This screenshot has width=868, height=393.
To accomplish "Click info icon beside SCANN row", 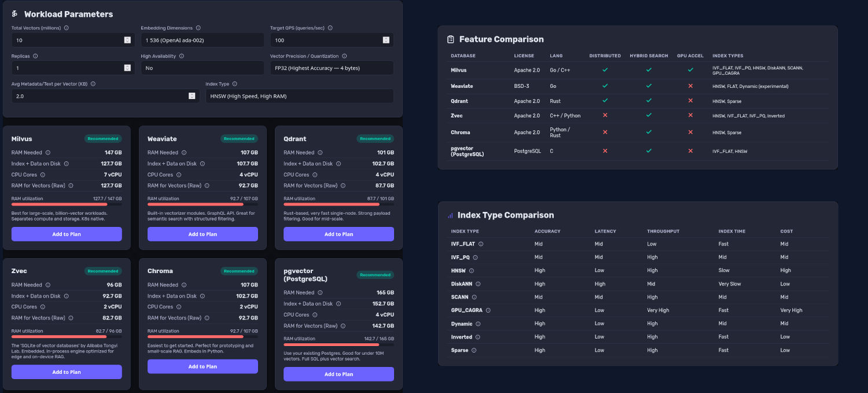I will point(474,297).
